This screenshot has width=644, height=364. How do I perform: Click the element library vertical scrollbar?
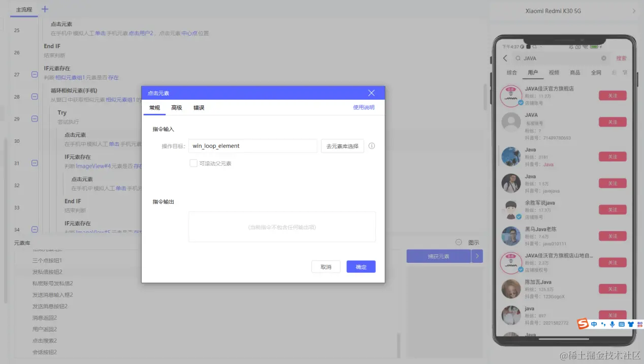(399, 346)
